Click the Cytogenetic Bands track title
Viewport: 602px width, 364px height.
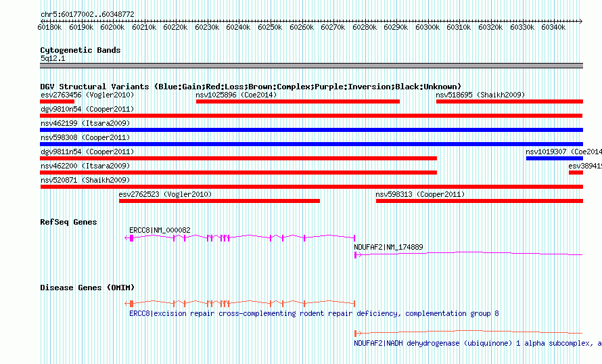pos(80,50)
